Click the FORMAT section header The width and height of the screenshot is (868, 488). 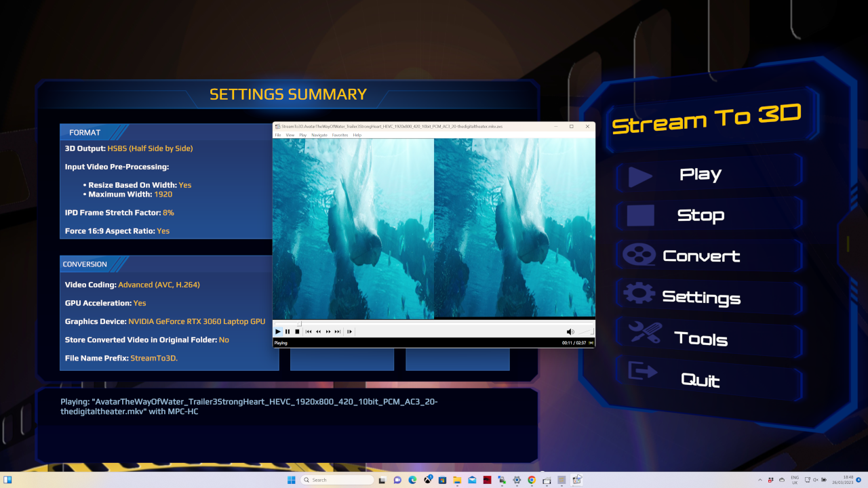coord(85,132)
